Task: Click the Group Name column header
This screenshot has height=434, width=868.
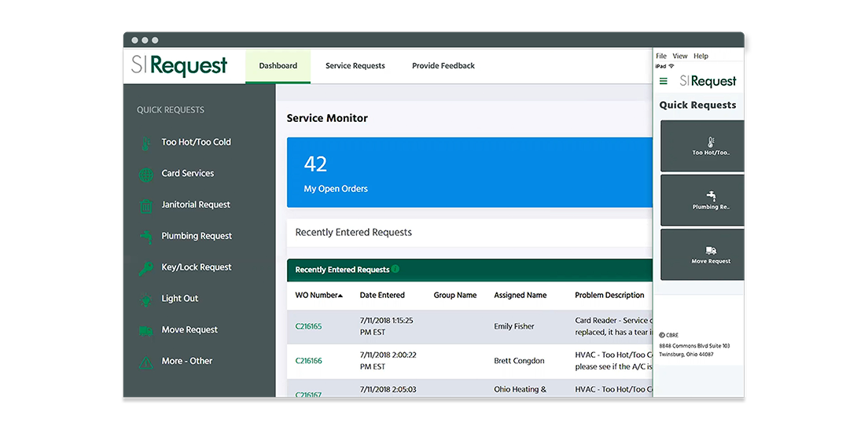Action: [455, 296]
